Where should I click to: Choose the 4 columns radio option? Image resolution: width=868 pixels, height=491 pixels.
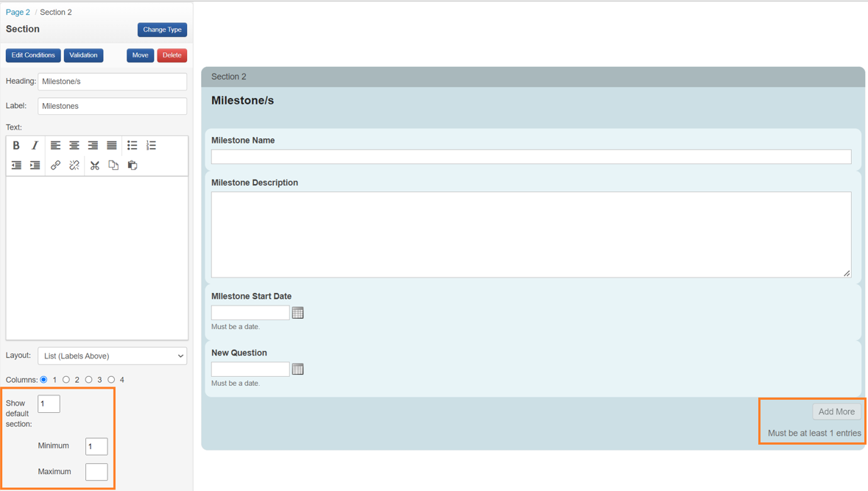click(x=111, y=380)
